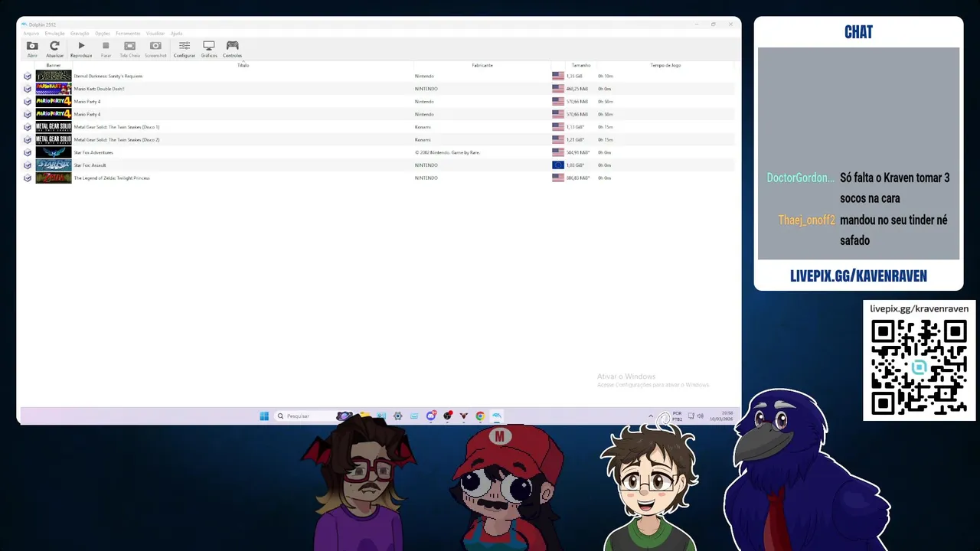The image size is (980, 551).
Task: Open the Configurar settings icon
Action: (x=185, y=49)
